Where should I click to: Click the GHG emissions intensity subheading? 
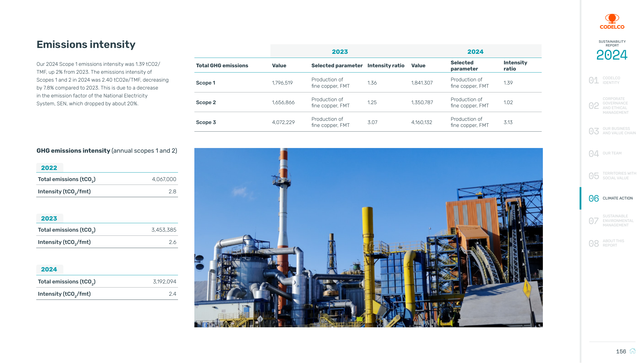pos(107,151)
